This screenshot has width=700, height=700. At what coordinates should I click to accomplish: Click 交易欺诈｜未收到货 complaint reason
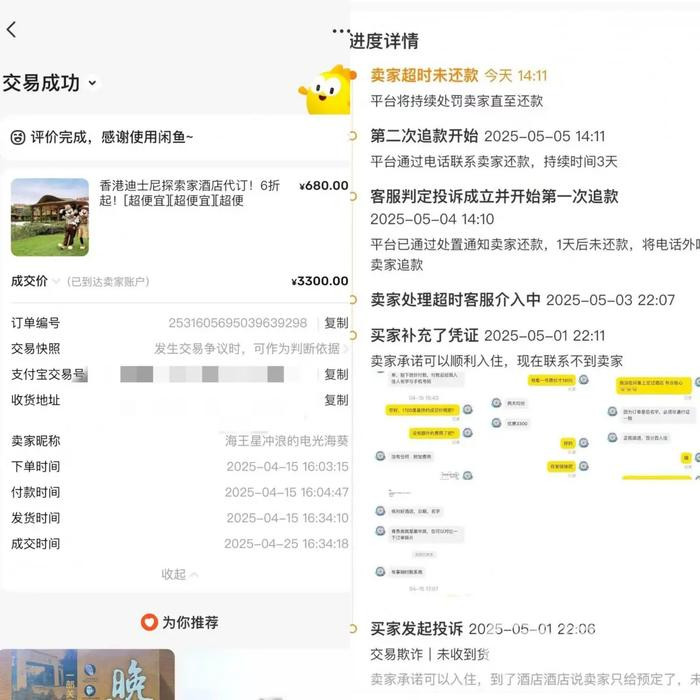coord(430,654)
